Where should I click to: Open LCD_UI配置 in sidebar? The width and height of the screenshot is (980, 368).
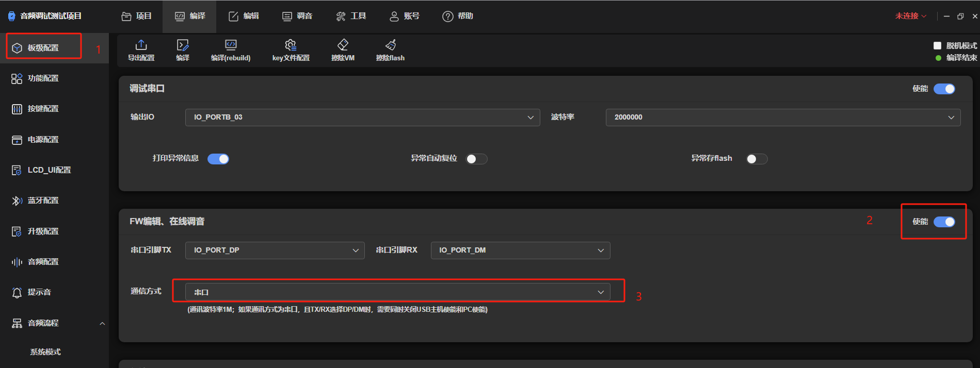pos(54,170)
